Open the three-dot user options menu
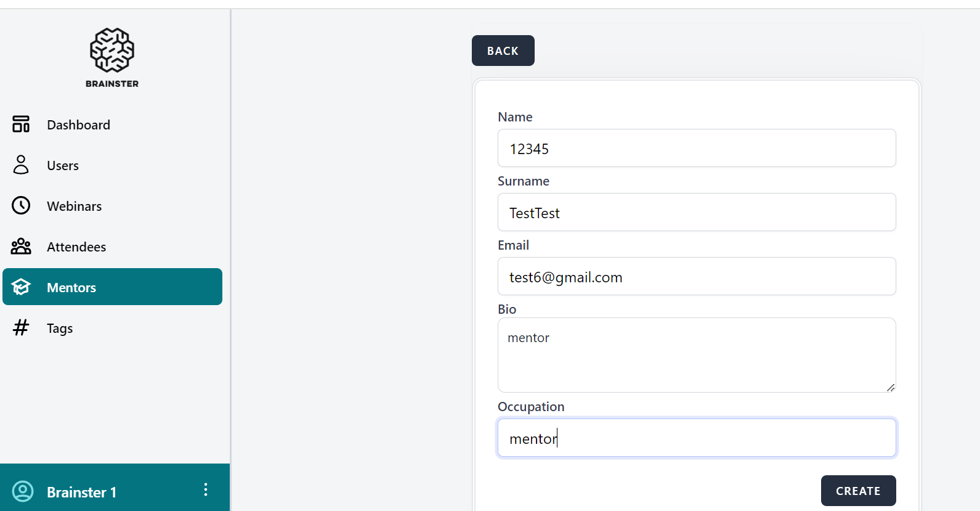The height and width of the screenshot is (511, 980). point(206,490)
